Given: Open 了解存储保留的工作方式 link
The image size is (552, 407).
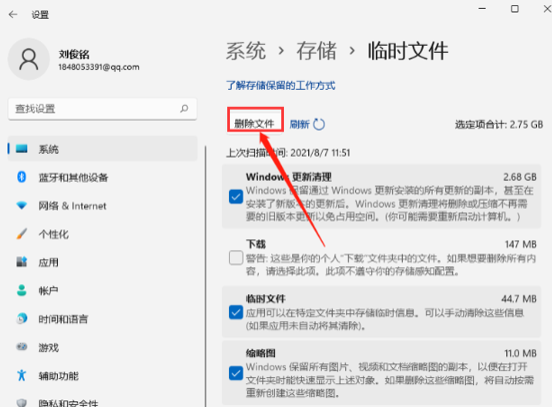Looking at the screenshot, I should point(281,85).
